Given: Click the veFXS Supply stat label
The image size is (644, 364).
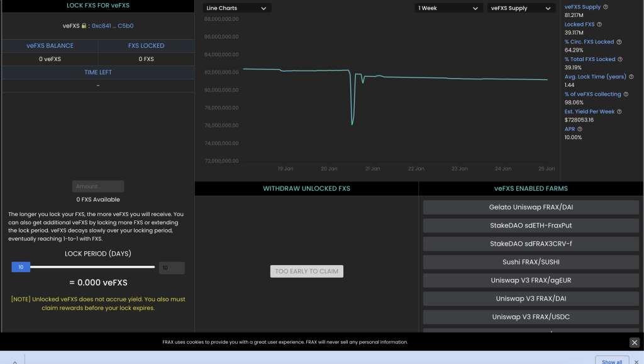Looking at the screenshot, I should pos(582,7).
